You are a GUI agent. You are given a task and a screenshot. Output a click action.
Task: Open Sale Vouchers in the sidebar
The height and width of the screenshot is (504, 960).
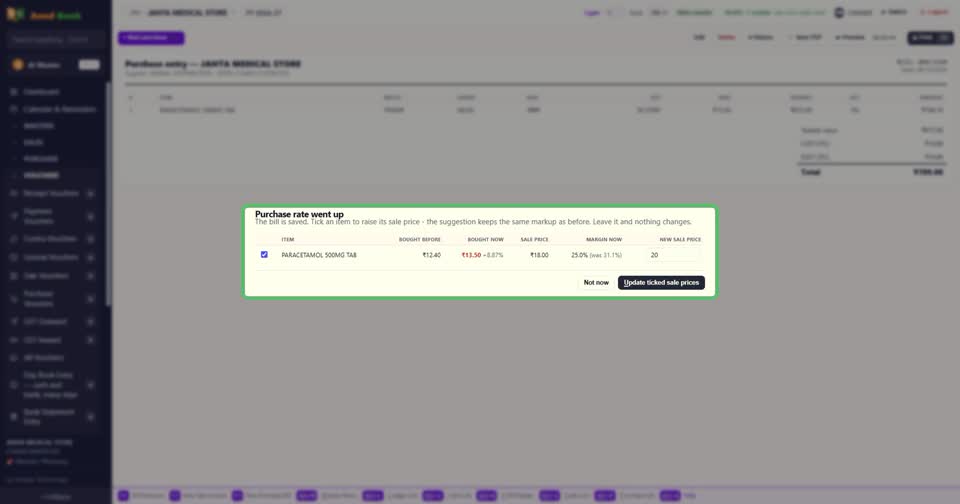(x=46, y=276)
